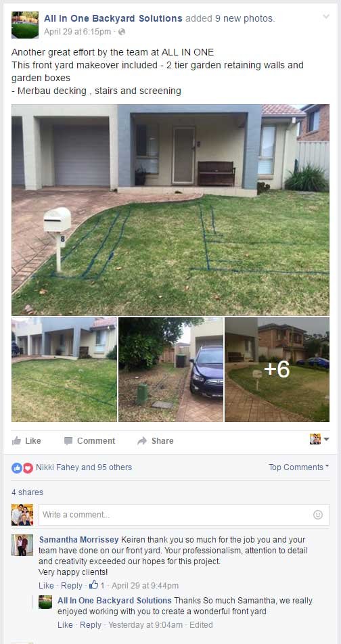The image size is (341, 644).
Task: Open All In One Backyard Solutions page avatar
Action: click(25, 24)
